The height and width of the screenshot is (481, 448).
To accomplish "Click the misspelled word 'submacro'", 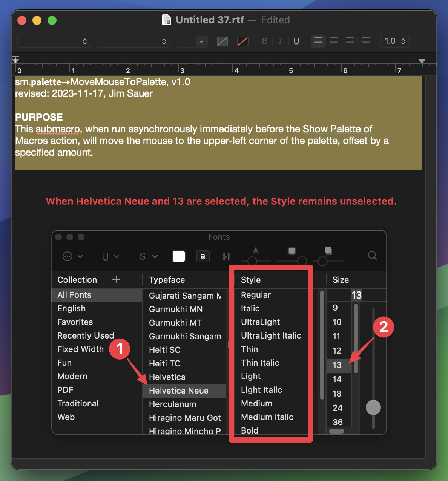I will pos(58,129).
